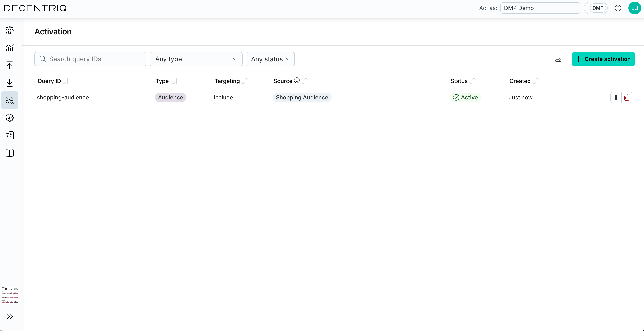This screenshot has width=644, height=331.
Task: Click the Shopping Audience source tag
Action: click(302, 98)
